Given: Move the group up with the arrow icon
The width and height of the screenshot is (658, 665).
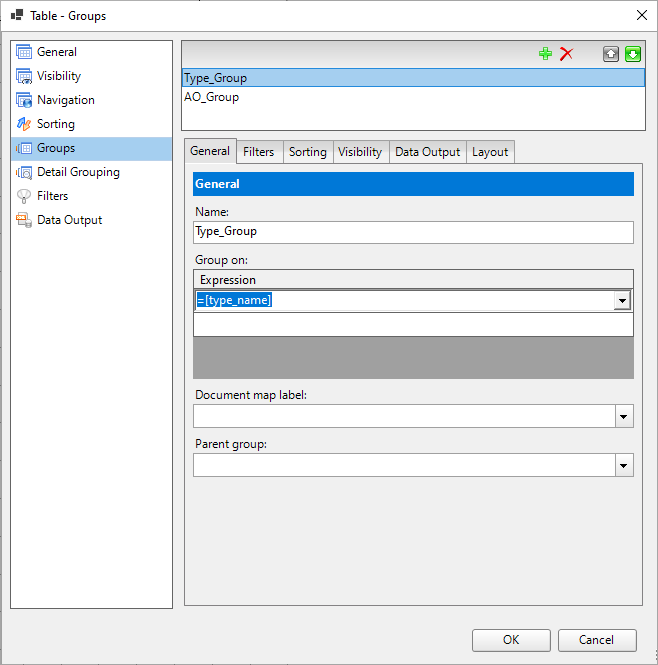Looking at the screenshot, I should [x=611, y=54].
